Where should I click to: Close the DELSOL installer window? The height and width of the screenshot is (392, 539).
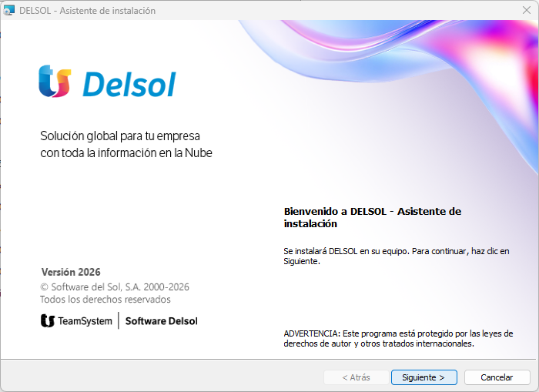(x=526, y=10)
